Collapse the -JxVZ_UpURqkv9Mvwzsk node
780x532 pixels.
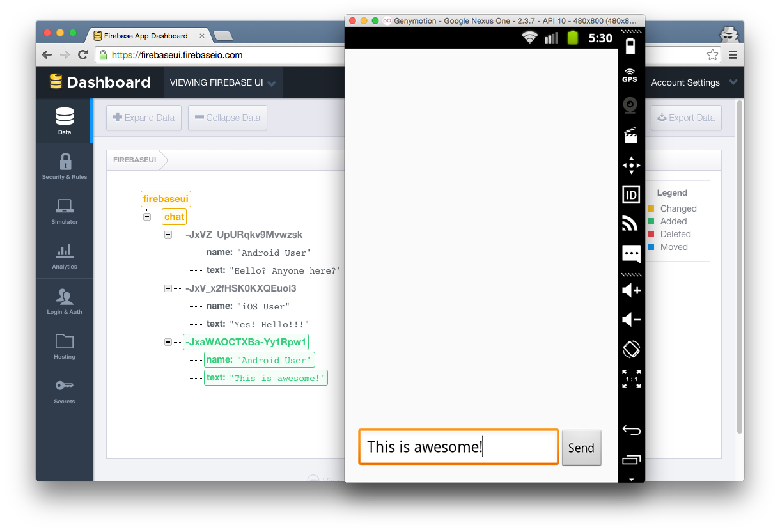168,235
